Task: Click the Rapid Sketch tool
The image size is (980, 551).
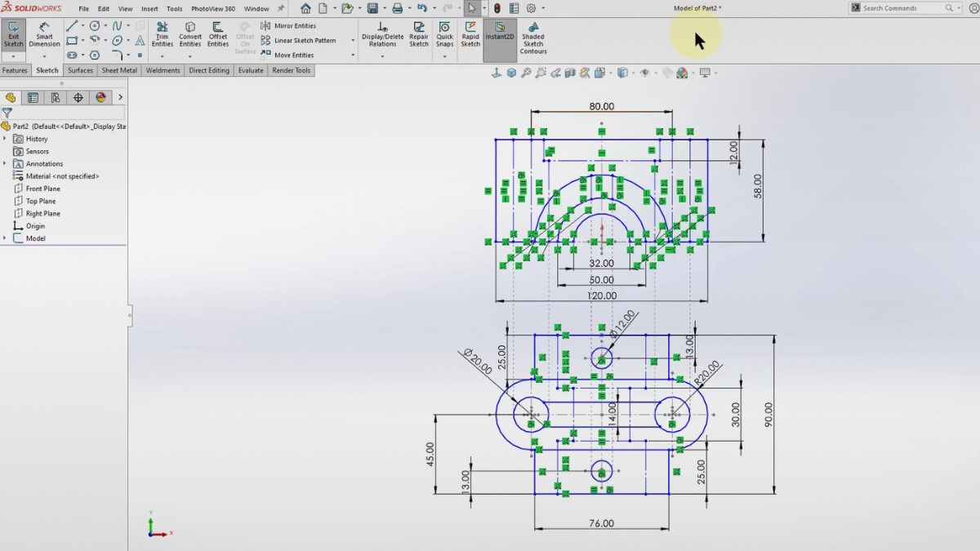Action: point(470,35)
